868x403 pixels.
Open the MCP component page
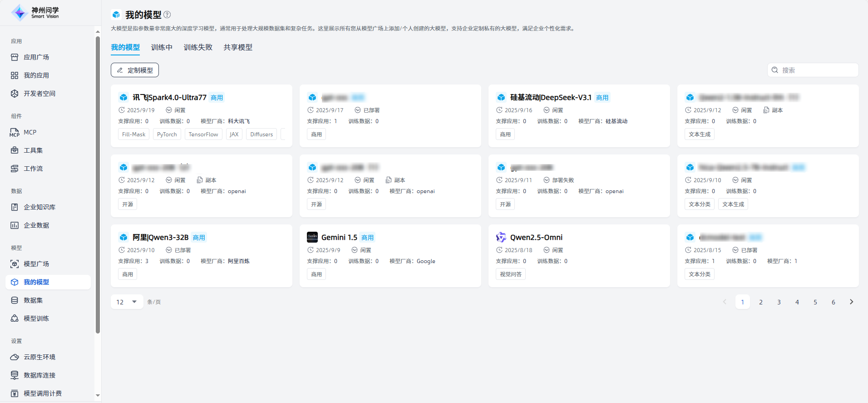coord(30,132)
